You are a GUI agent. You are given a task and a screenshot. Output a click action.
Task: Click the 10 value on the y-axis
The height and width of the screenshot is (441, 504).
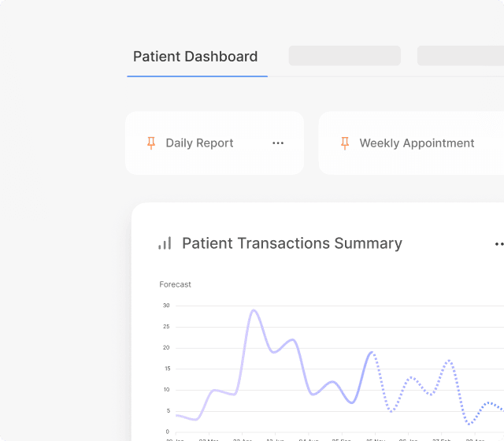(166, 390)
